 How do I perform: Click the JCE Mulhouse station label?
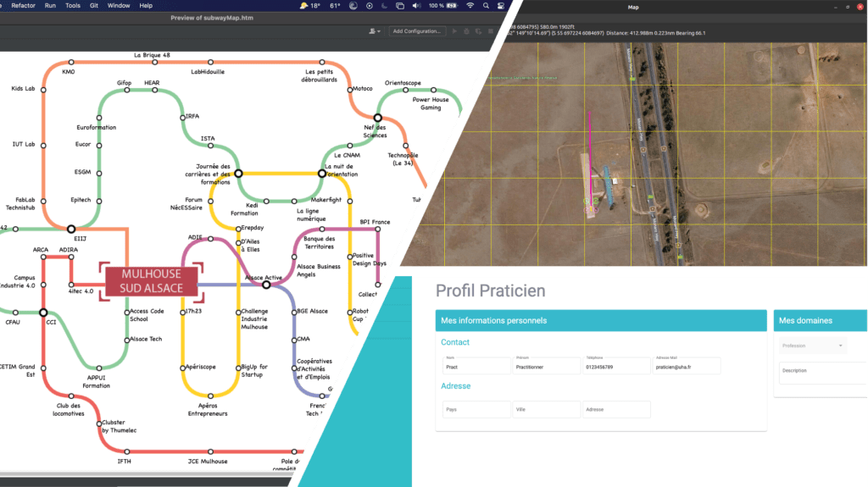coord(208,461)
